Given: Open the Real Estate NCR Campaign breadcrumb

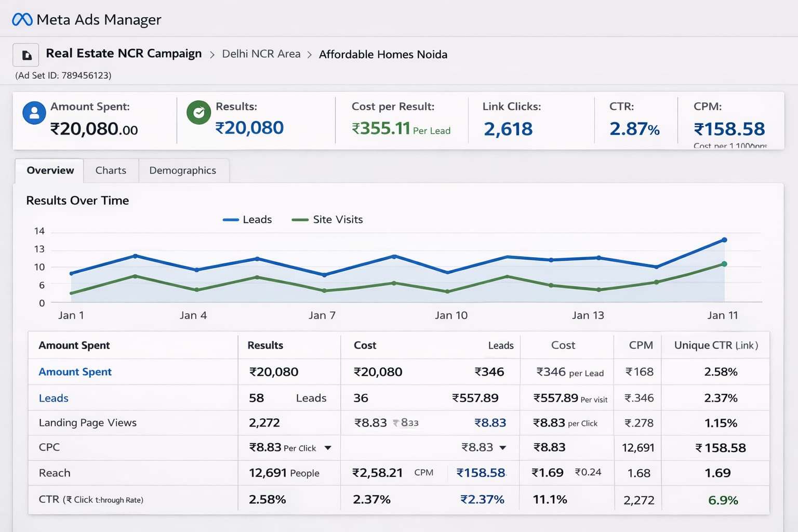Looking at the screenshot, I should (x=124, y=54).
